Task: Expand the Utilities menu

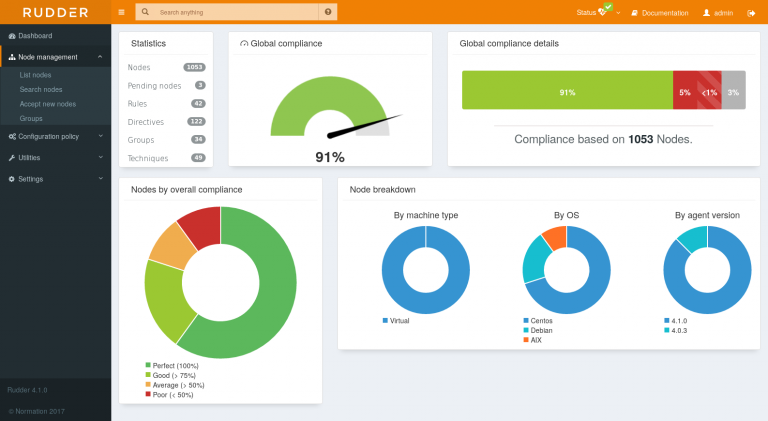Action: coord(55,157)
